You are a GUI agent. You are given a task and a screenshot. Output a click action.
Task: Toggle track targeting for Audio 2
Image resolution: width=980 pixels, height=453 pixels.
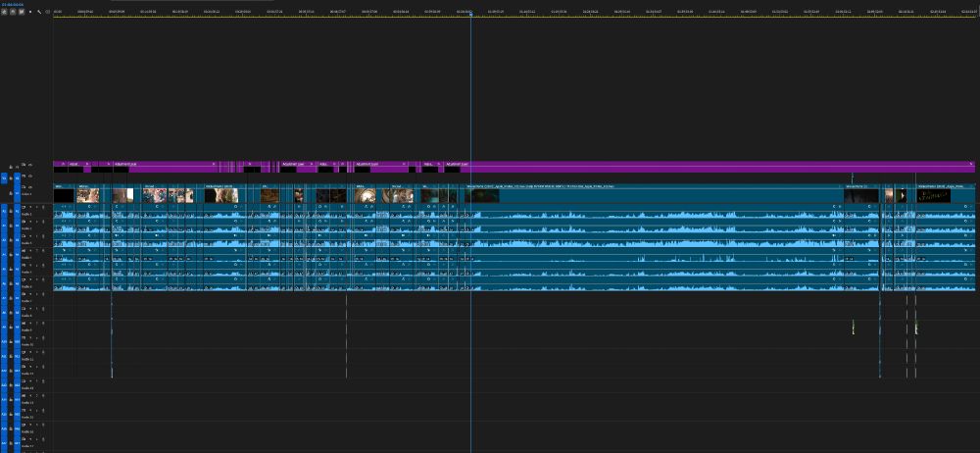[x=17, y=226]
